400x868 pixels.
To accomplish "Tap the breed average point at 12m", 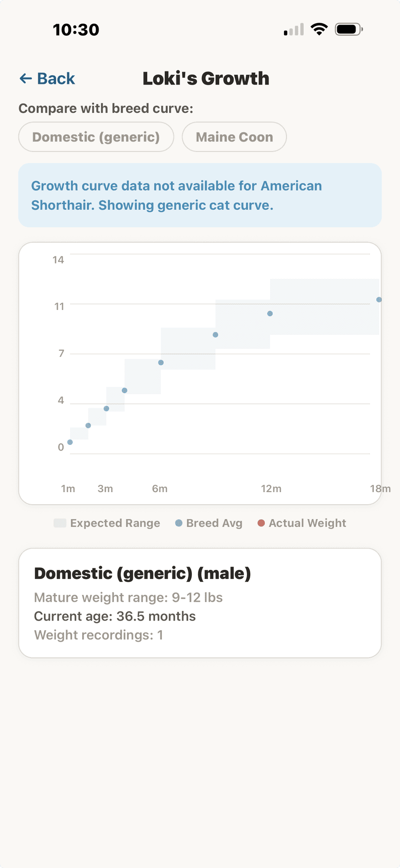I will click(x=269, y=314).
